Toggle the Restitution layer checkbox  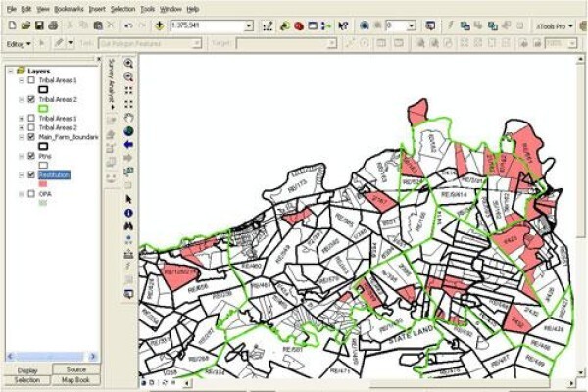31,175
